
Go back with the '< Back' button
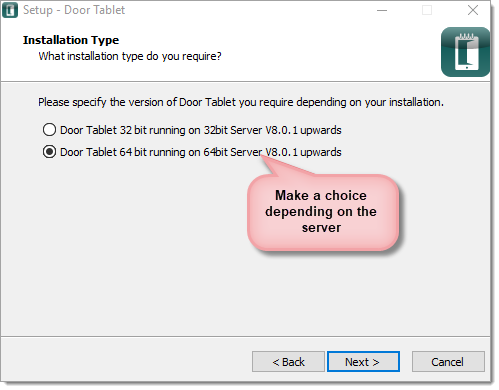[x=288, y=362]
